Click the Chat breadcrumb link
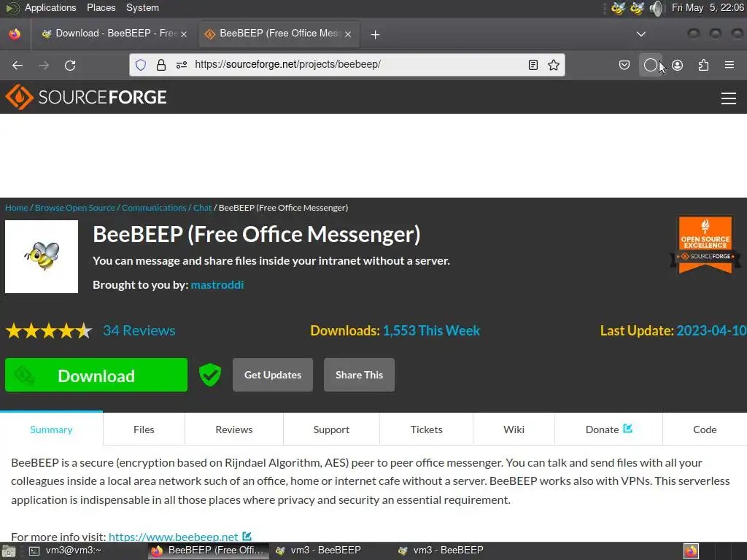 (x=202, y=208)
